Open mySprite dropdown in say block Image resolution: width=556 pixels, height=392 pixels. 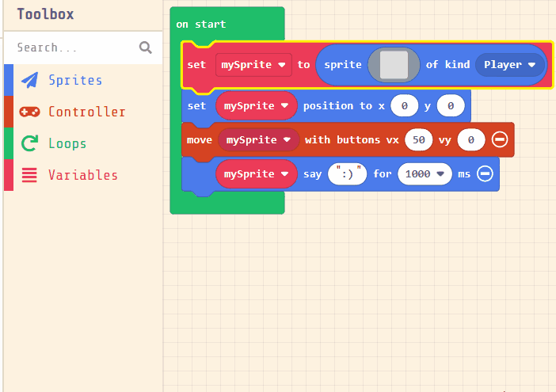[257, 173]
